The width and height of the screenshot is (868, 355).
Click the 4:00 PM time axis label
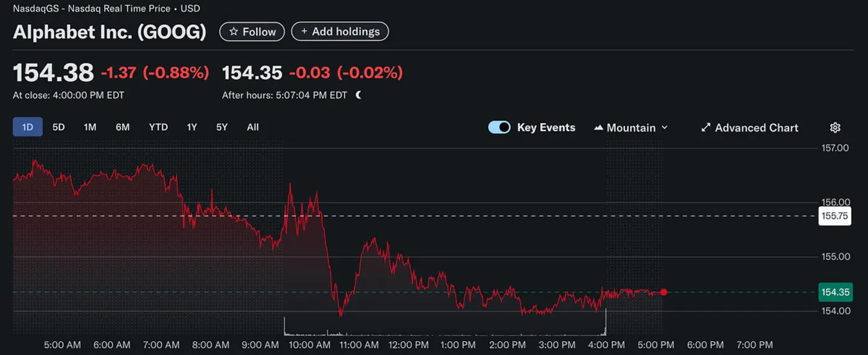click(x=606, y=344)
